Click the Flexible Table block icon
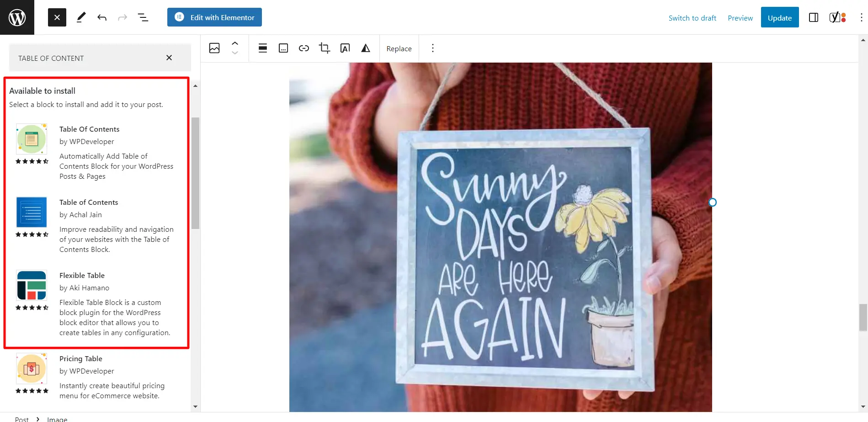The image size is (868, 422). pyautogui.click(x=32, y=285)
